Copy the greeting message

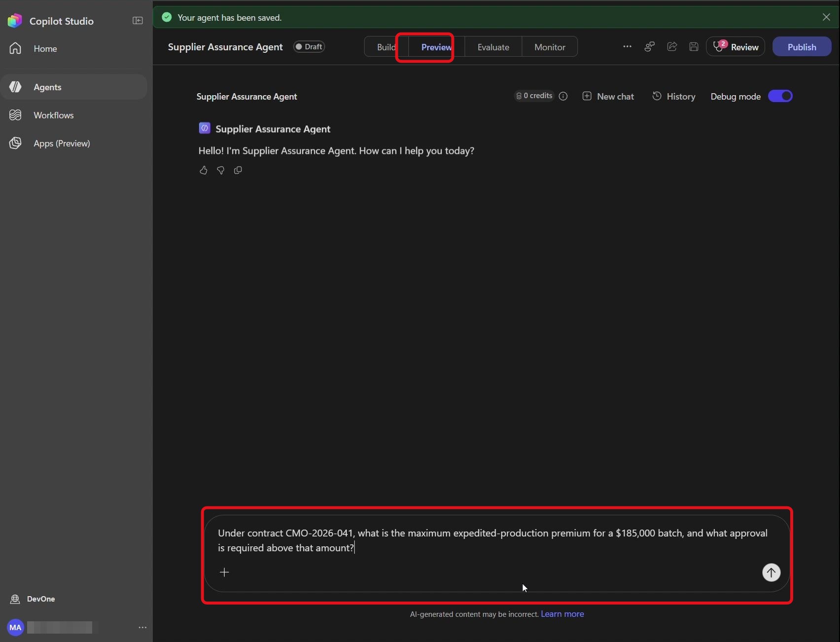click(238, 170)
